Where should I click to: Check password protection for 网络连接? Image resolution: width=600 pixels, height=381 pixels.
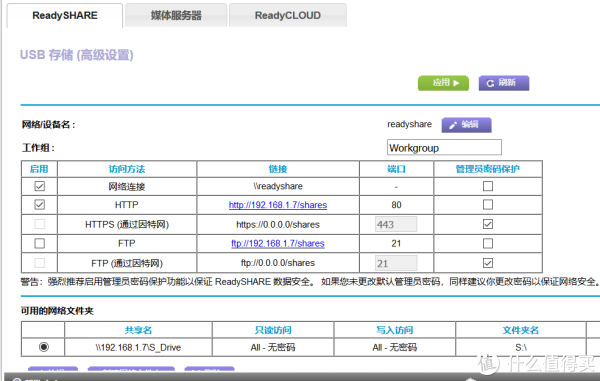pos(488,186)
